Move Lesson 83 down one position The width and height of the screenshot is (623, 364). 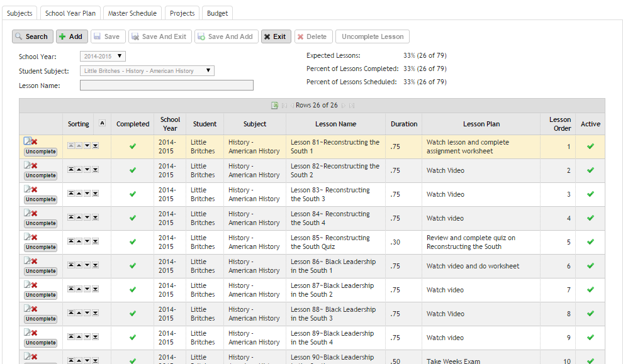pyautogui.click(x=87, y=193)
